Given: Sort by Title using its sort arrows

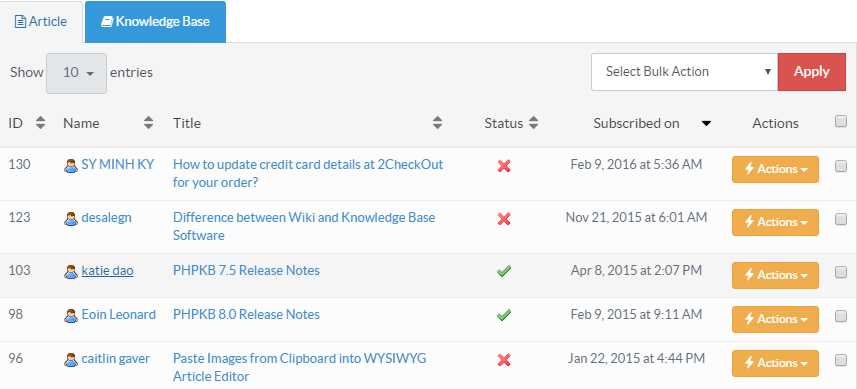Looking at the screenshot, I should point(437,123).
